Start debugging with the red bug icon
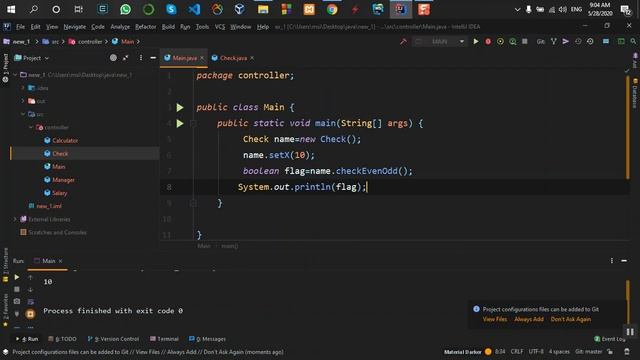 (488, 41)
